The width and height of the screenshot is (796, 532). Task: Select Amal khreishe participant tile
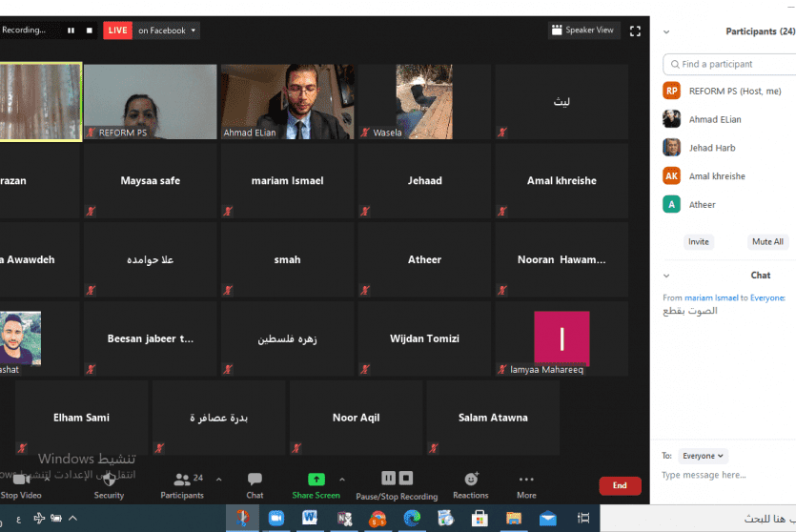coord(561,181)
